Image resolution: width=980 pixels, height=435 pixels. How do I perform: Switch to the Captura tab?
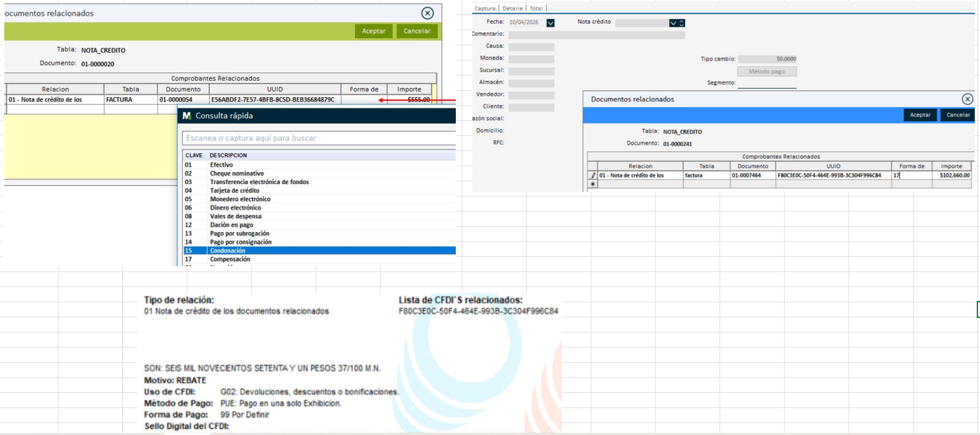click(485, 9)
